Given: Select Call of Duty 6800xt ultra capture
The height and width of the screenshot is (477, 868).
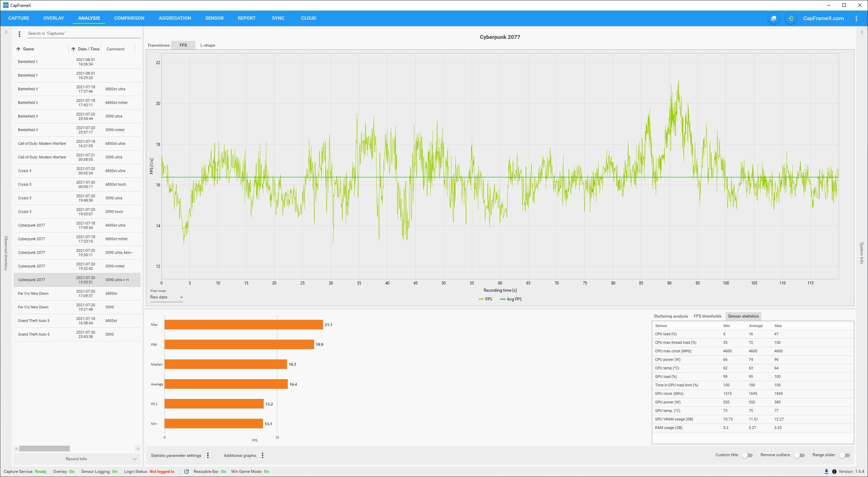Looking at the screenshot, I should coord(77,144).
